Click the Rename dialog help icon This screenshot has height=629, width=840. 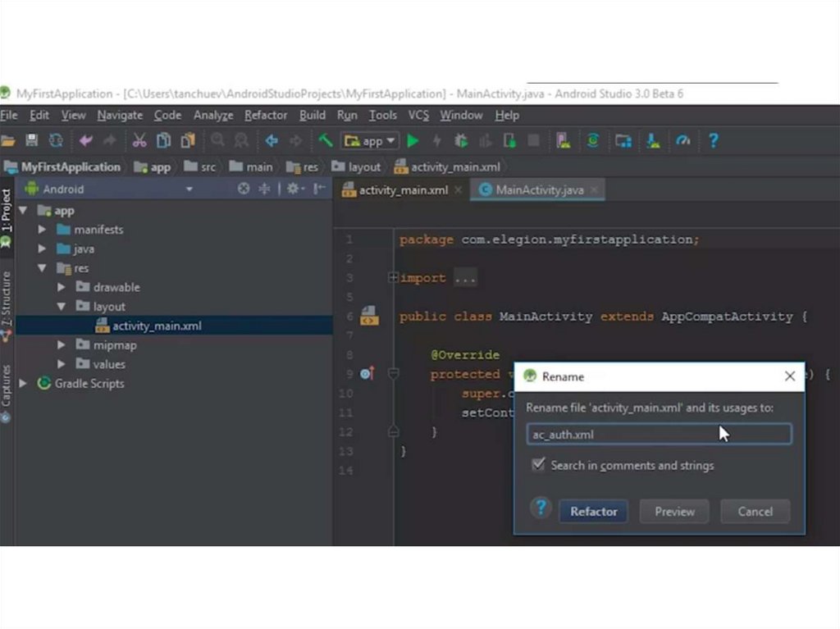[540, 508]
